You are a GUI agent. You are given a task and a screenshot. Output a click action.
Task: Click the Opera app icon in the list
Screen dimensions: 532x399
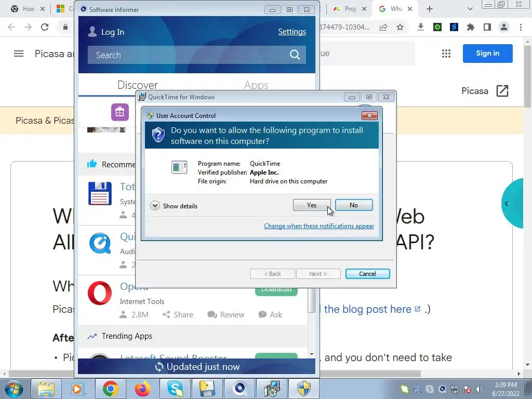pos(100,293)
